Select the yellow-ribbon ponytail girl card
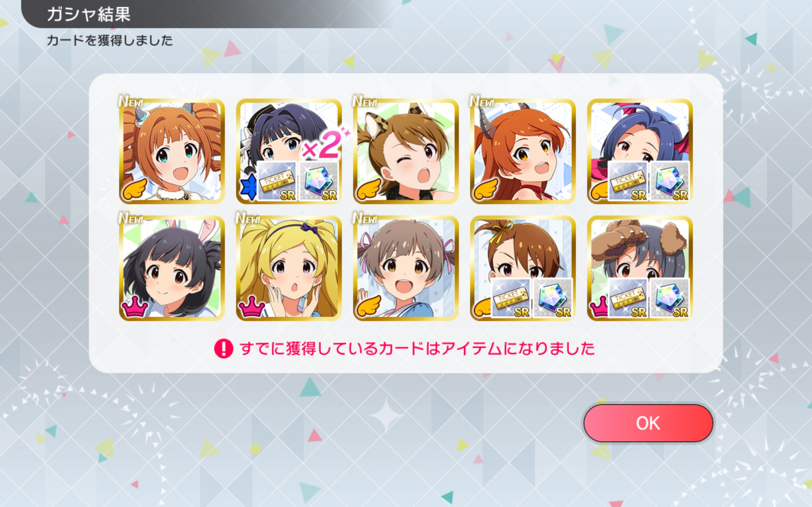 coord(523,268)
